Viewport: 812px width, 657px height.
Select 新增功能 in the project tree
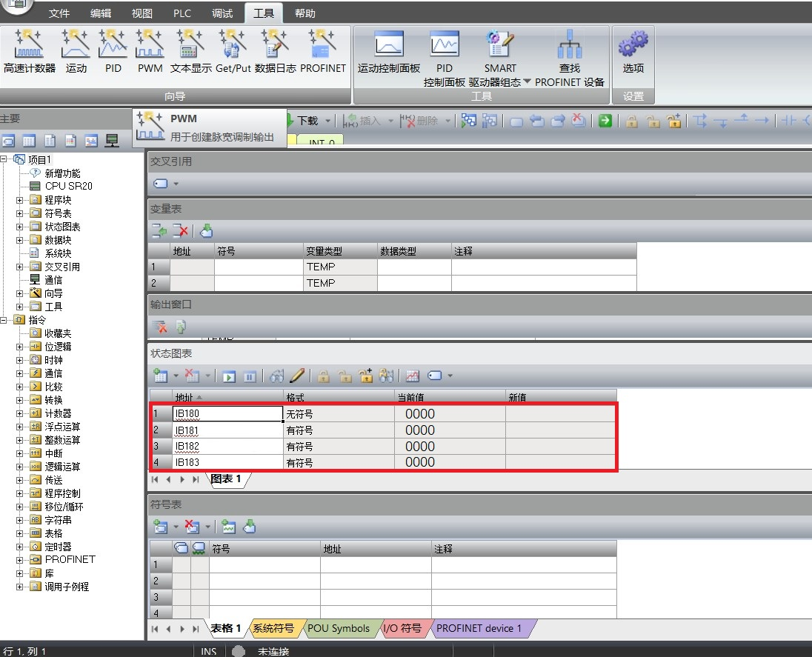coord(62,173)
